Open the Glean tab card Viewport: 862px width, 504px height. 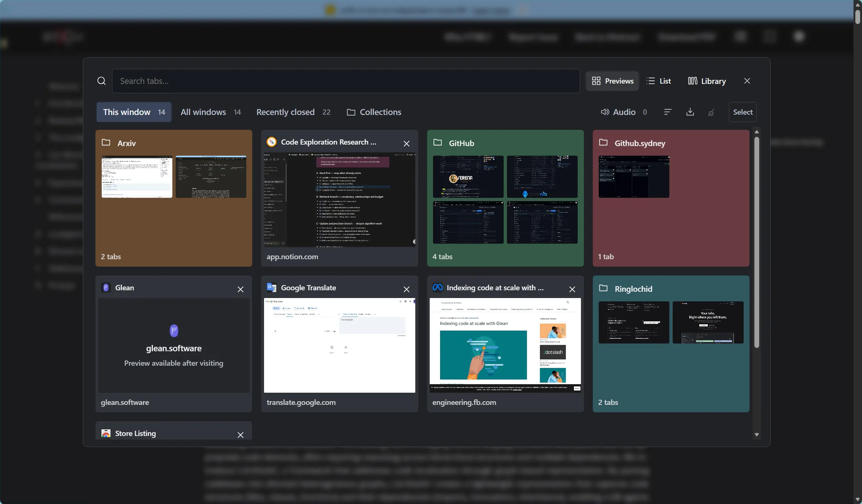coord(174,344)
